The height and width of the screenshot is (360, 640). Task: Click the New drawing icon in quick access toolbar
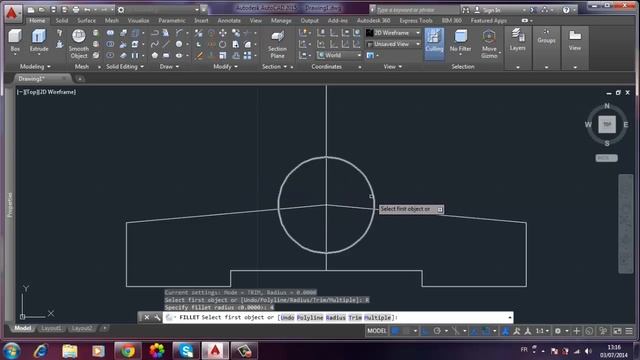click(x=31, y=10)
